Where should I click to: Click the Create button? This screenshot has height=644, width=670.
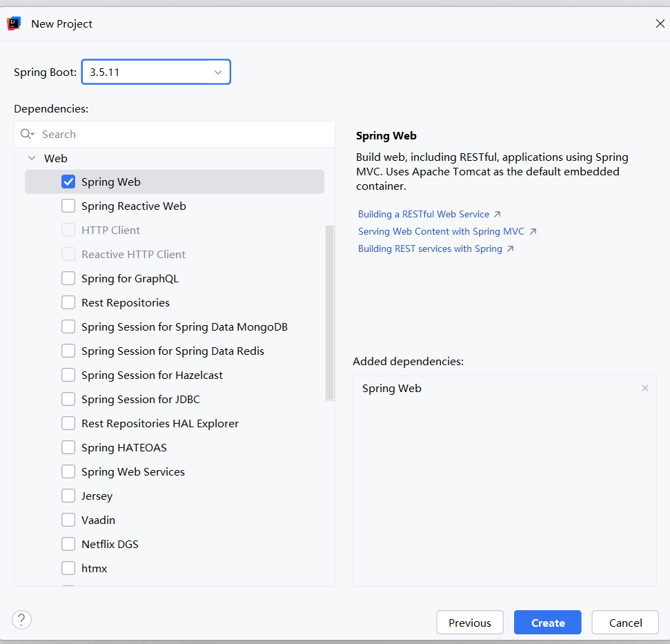point(547,623)
